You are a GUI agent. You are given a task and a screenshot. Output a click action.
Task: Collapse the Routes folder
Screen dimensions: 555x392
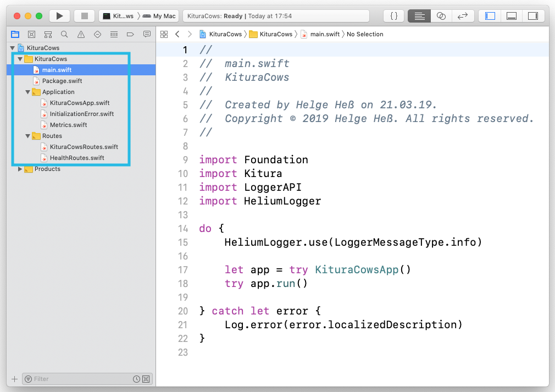click(x=27, y=136)
